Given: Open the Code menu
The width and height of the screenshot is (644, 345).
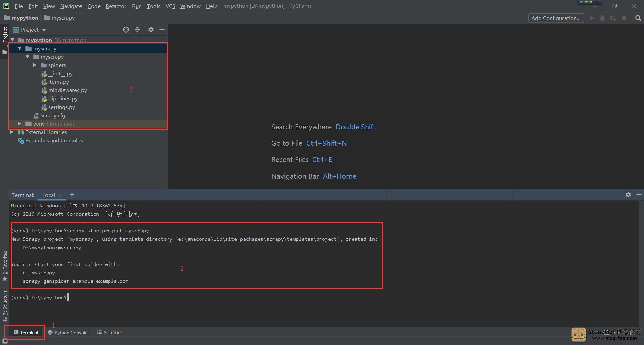Looking at the screenshot, I should point(94,6).
